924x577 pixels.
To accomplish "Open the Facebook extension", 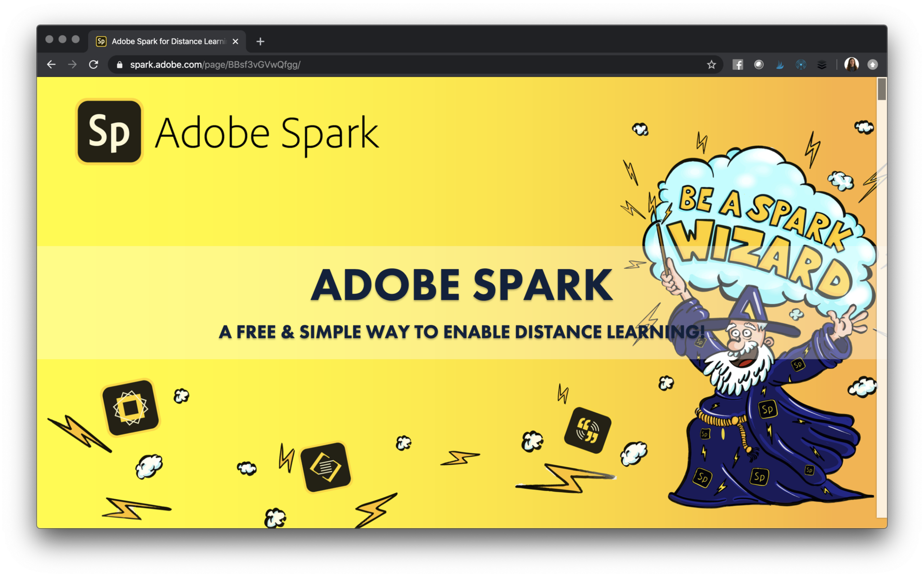I will [x=738, y=65].
